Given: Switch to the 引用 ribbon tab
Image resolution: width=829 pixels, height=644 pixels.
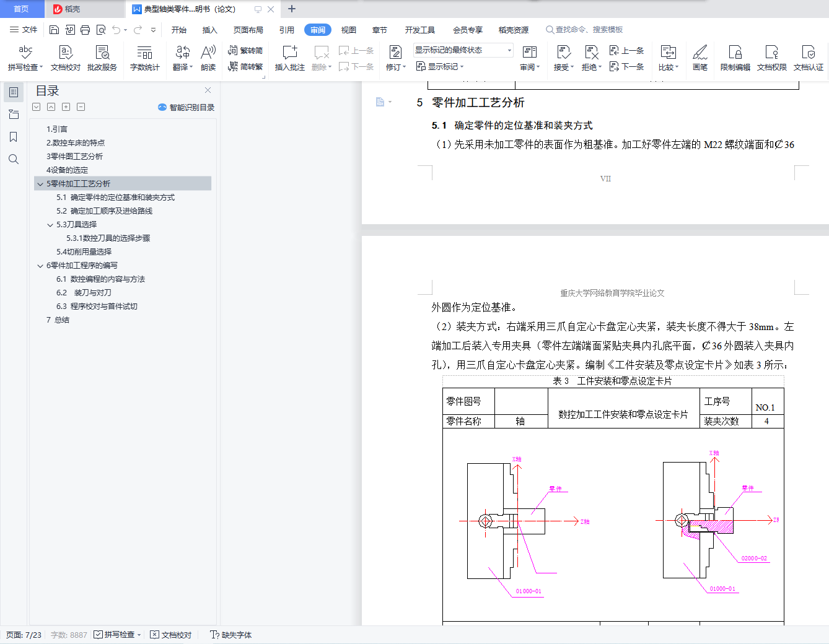Looking at the screenshot, I should (x=287, y=30).
